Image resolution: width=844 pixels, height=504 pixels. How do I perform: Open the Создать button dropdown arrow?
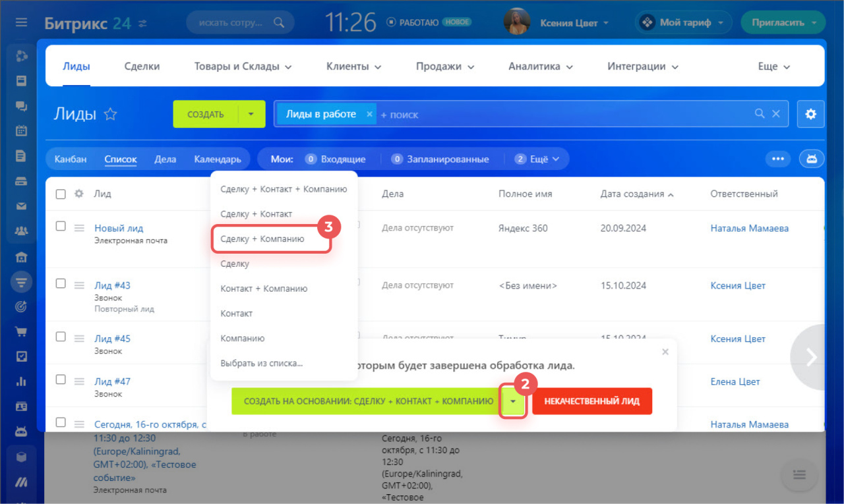click(x=251, y=114)
